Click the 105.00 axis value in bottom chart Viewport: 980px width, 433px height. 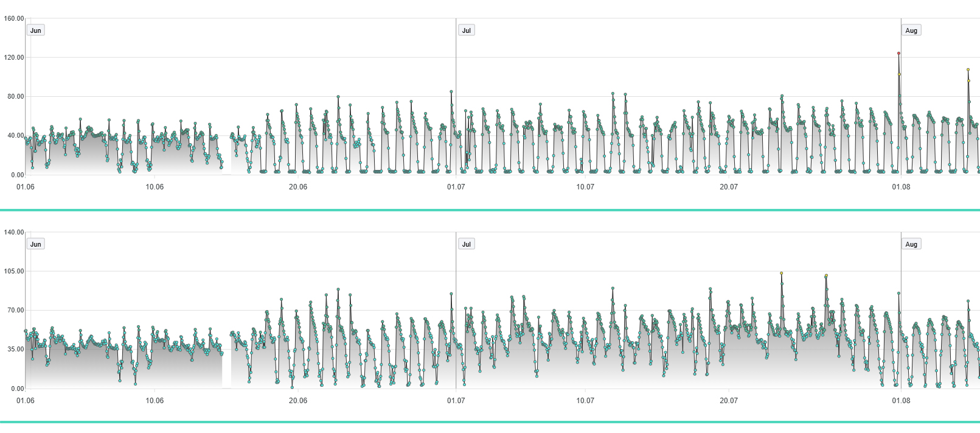tap(14, 271)
